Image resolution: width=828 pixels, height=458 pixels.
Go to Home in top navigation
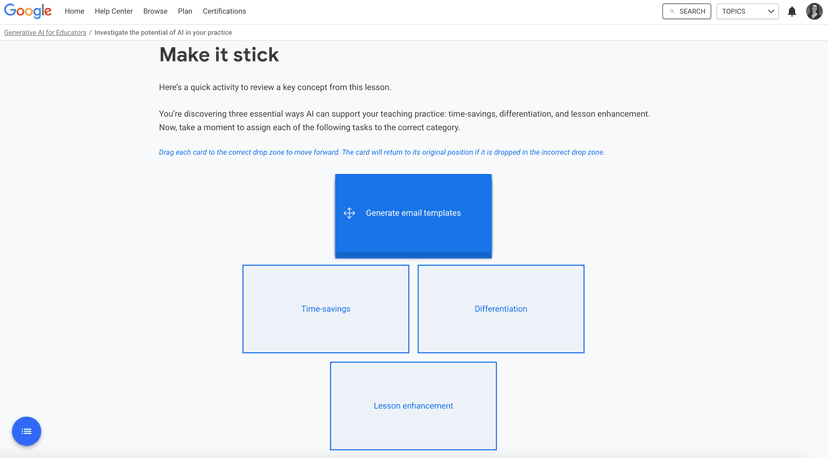pos(74,11)
